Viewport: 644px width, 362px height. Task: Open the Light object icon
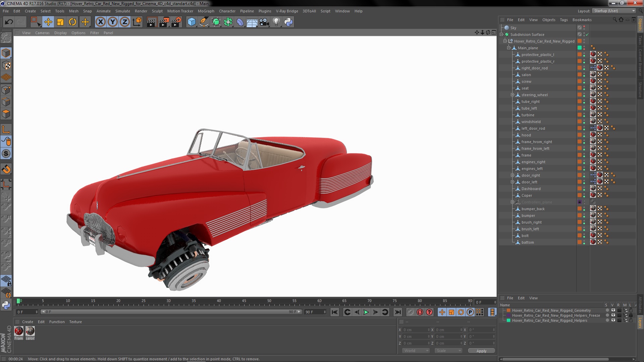point(276,22)
